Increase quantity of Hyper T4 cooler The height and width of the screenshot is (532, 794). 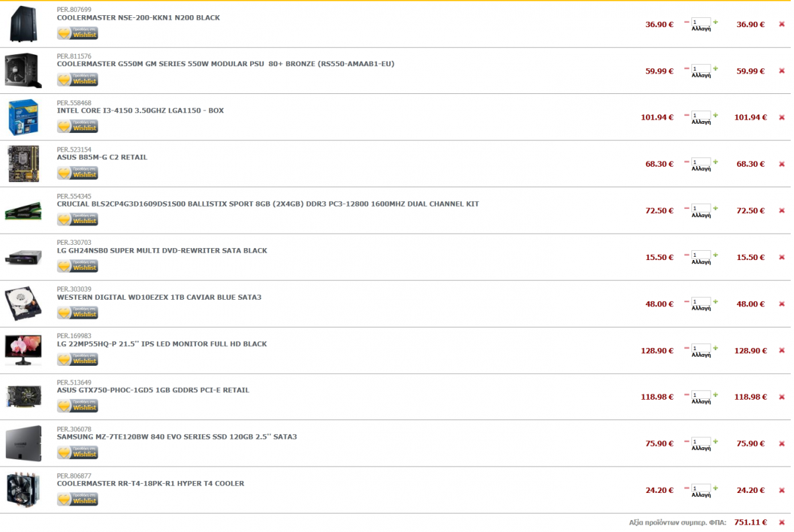(x=715, y=488)
